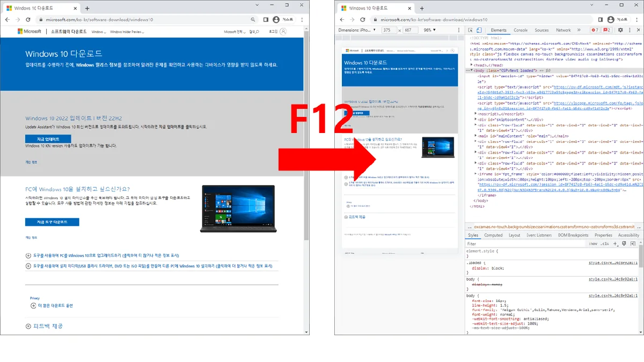This screenshot has height=362, width=644.
Task: Switch to Console tab in DevTools
Action: 521,30
